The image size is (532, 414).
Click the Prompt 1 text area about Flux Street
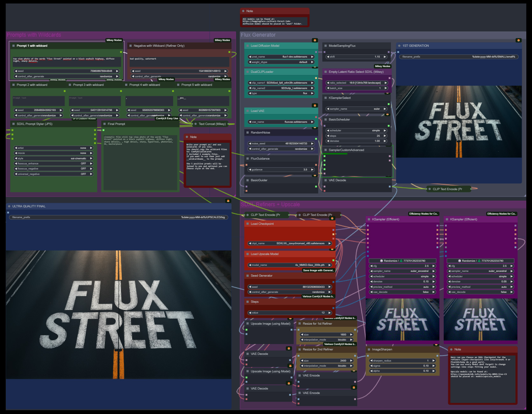click(x=67, y=62)
